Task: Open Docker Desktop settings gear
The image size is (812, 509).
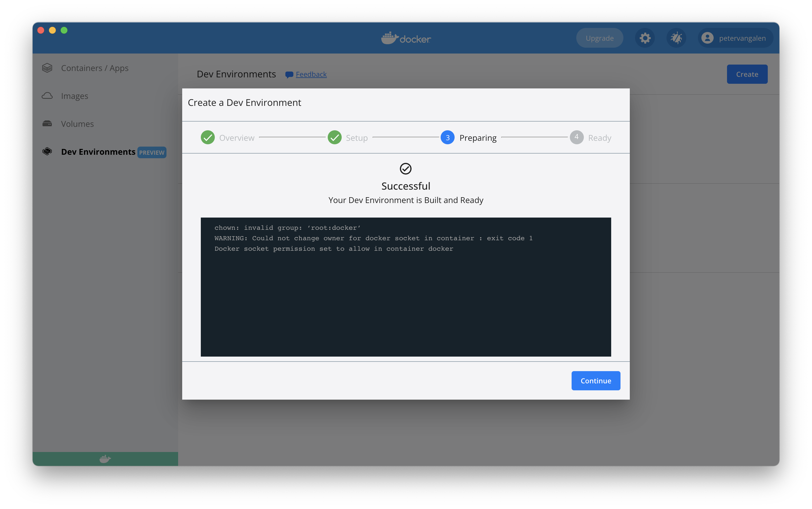Action: click(x=644, y=38)
